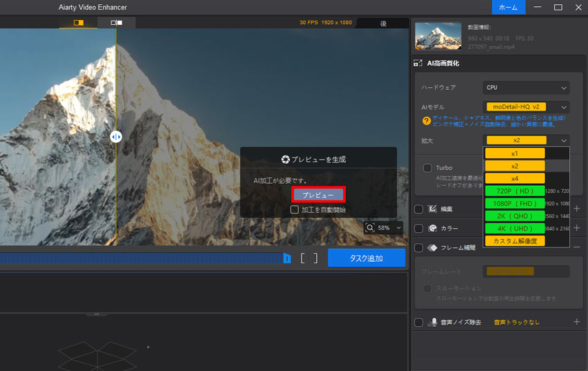This screenshot has width=588, height=371.
Task: Open the 58% zoom level dropdown
Action: click(384, 227)
